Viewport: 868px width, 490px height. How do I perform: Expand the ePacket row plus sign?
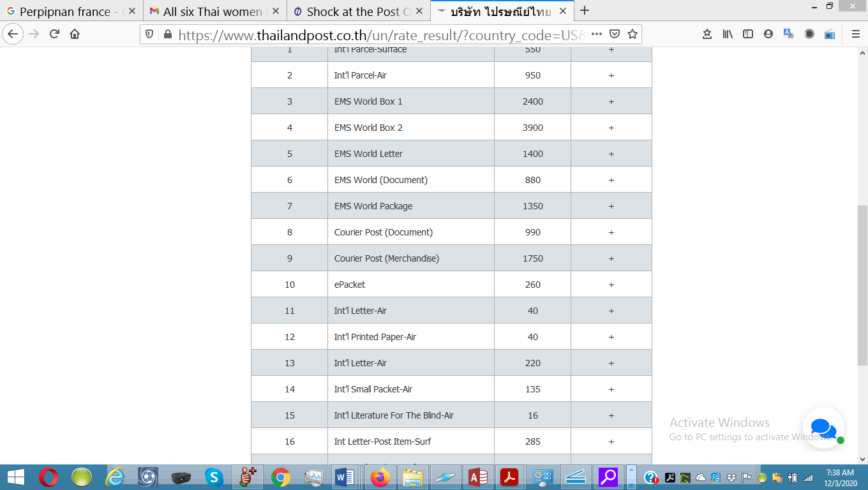coord(611,285)
